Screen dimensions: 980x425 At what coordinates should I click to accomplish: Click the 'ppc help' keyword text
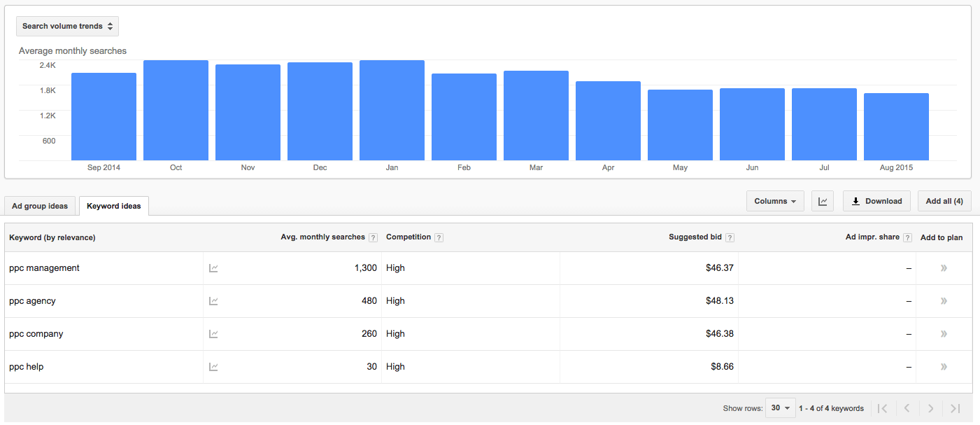coord(27,367)
